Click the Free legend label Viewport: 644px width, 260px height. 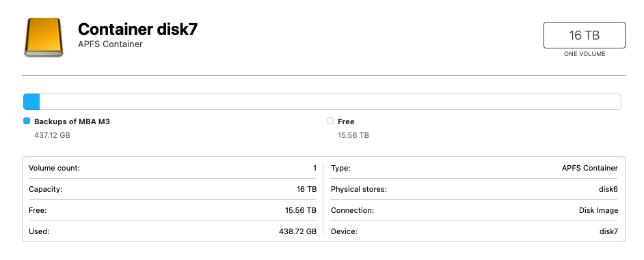click(x=346, y=121)
